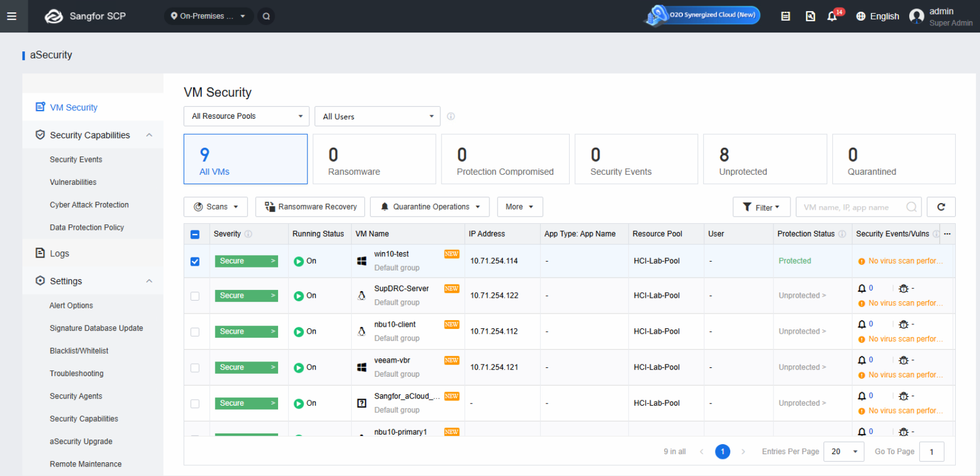This screenshot has width=980, height=476.
Task: Click the Protection Status column info icon
Action: coord(842,234)
